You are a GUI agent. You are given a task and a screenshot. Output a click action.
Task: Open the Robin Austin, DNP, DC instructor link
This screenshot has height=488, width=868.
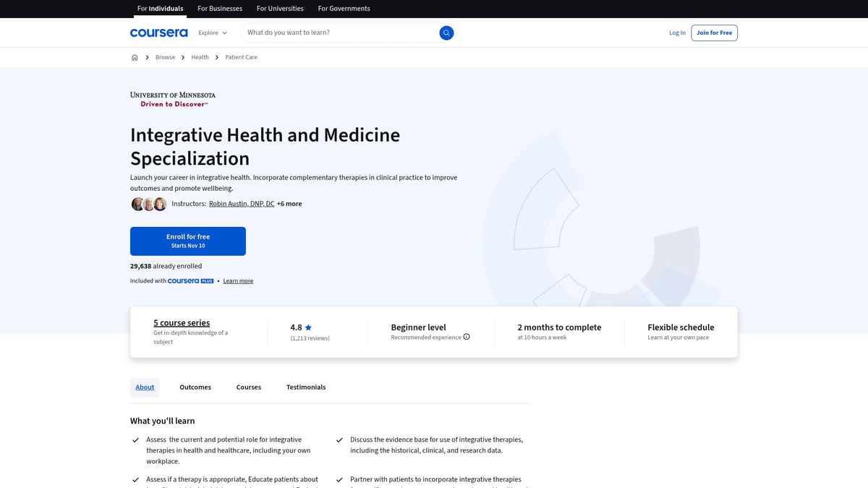pyautogui.click(x=241, y=203)
